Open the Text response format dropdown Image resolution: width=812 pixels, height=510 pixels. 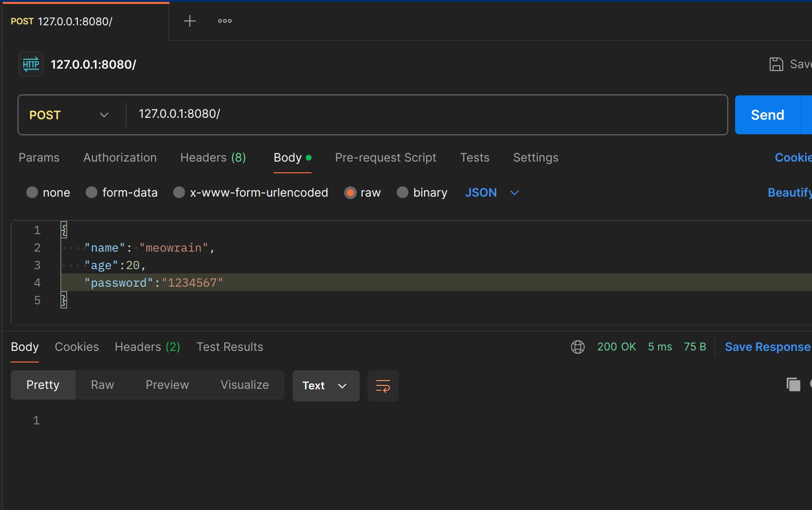[x=325, y=386]
